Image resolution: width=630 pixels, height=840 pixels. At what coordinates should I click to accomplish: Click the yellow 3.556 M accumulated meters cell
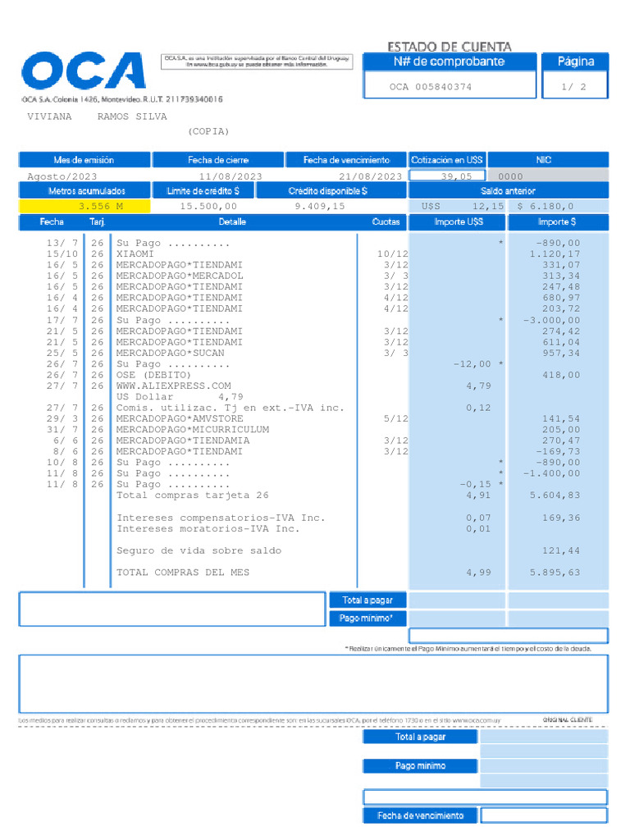point(84,206)
